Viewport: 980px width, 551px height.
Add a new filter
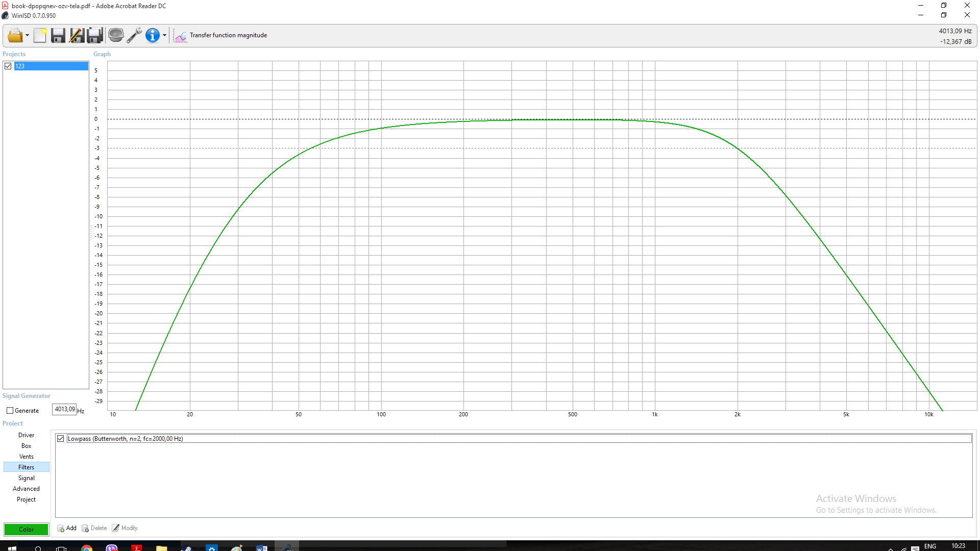pos(67,528)
